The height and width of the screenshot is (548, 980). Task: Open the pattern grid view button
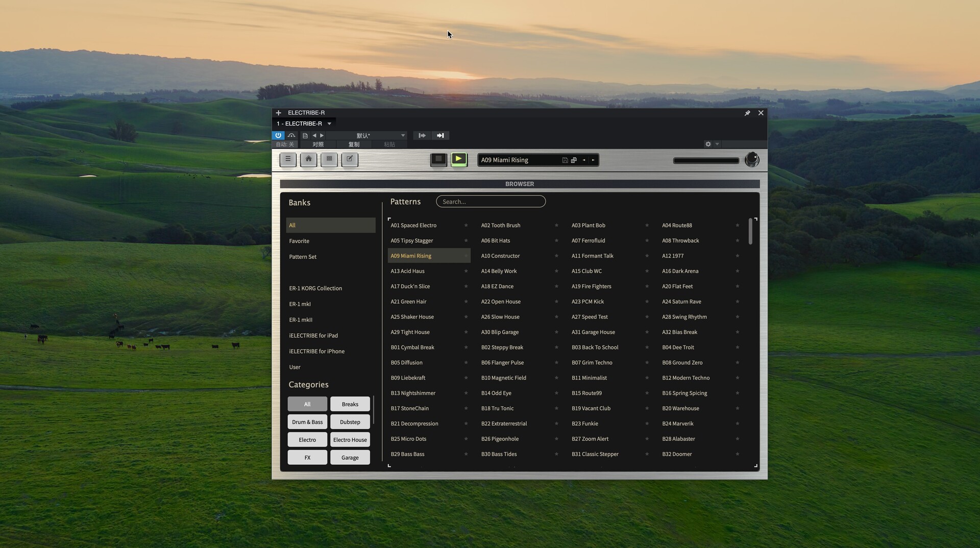(329, 159)
